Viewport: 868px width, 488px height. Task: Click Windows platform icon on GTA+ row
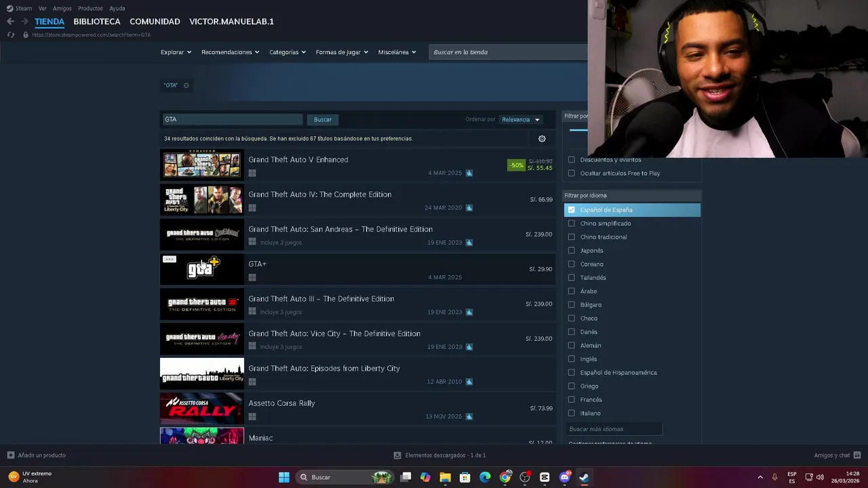(x=252, y=278)
